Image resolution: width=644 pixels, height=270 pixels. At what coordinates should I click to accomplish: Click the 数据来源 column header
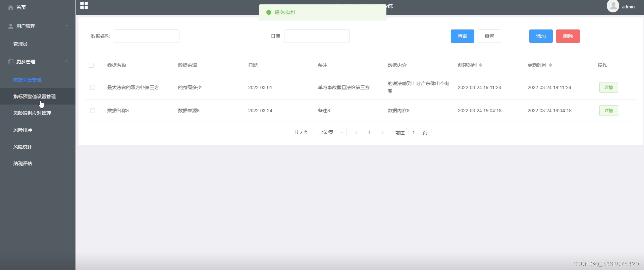187,65
